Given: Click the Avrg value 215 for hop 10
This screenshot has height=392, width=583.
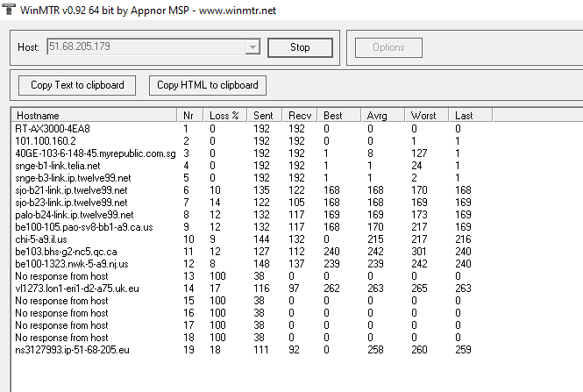Looking at the screenshot, I should tap(375, 239).
